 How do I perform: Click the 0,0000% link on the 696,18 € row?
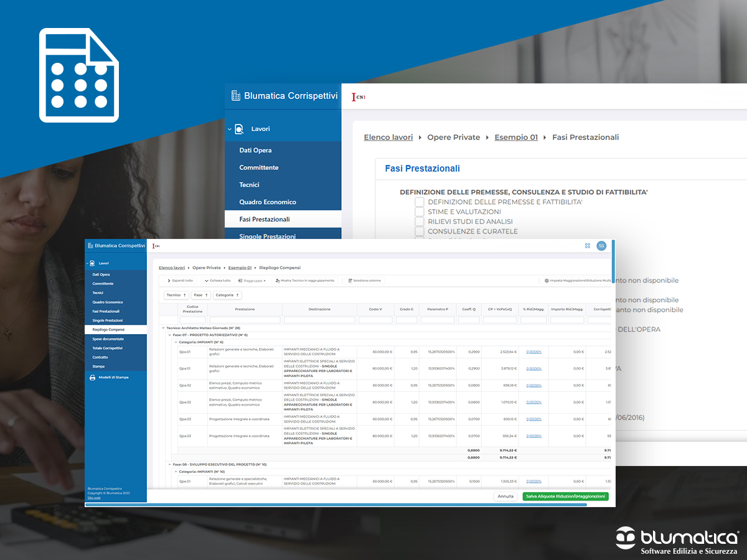tap(533, 385)
